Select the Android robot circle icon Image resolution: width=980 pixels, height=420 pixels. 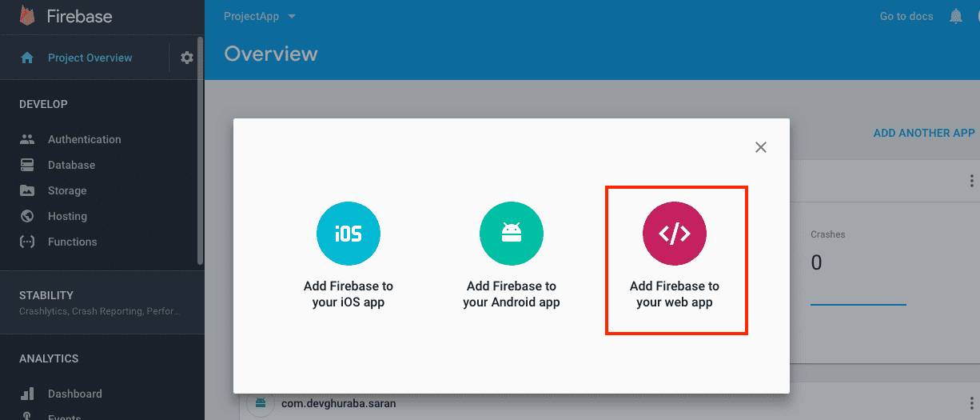click(x=512, y=234)
